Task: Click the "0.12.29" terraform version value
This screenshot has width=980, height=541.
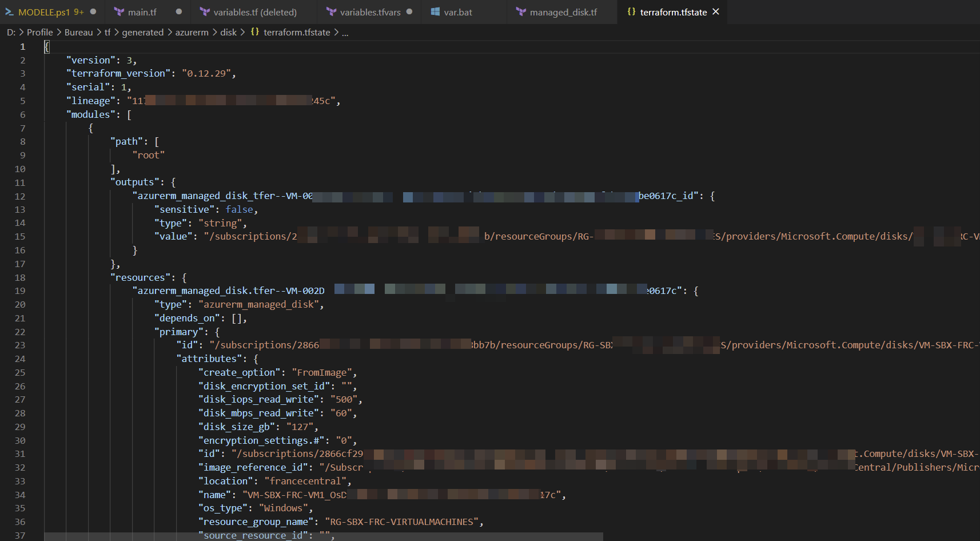Action: click(207, 74)
